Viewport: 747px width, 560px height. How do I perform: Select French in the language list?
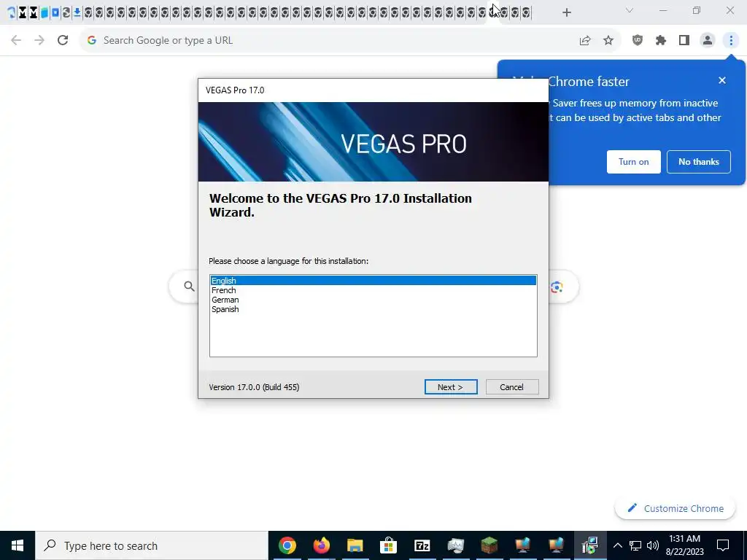pos(373,290)
